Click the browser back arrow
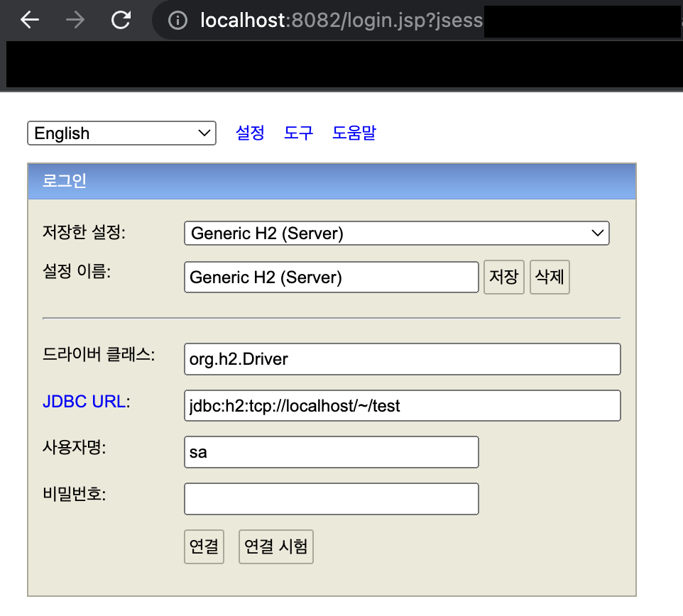 (x=28, y=20)
